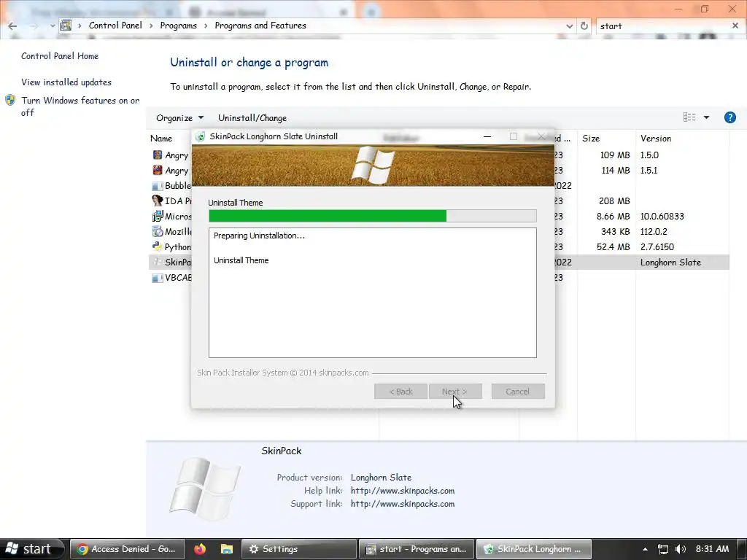Image resolution: width=747 pixels, height=560 pixels.
Task: Select the Microsoft program icon
Action: click(158, 216)
